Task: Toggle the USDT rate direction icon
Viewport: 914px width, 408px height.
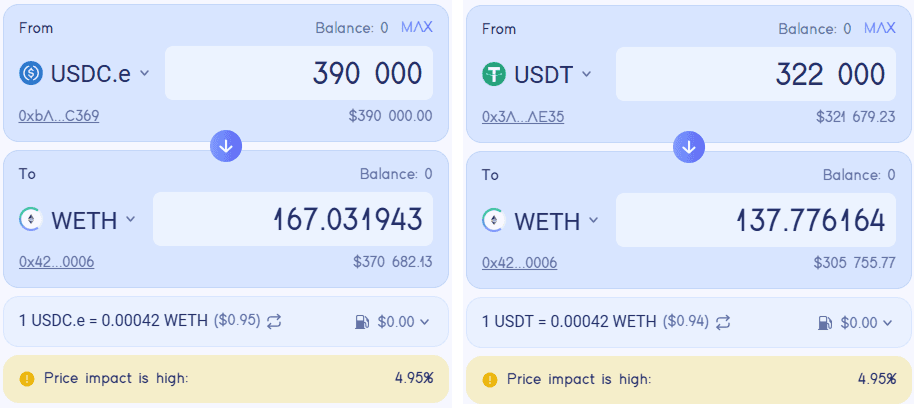Action: click(723, 322)
